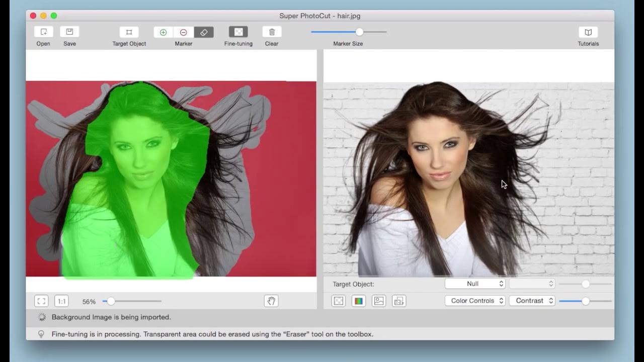
Task: Set transparent checkerboard background
Action: [339, 301]
